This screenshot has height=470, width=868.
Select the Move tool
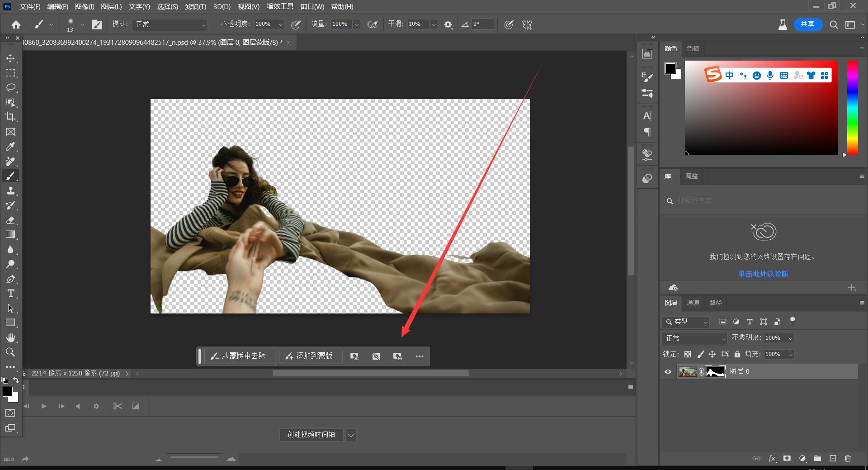click(10, 58)
